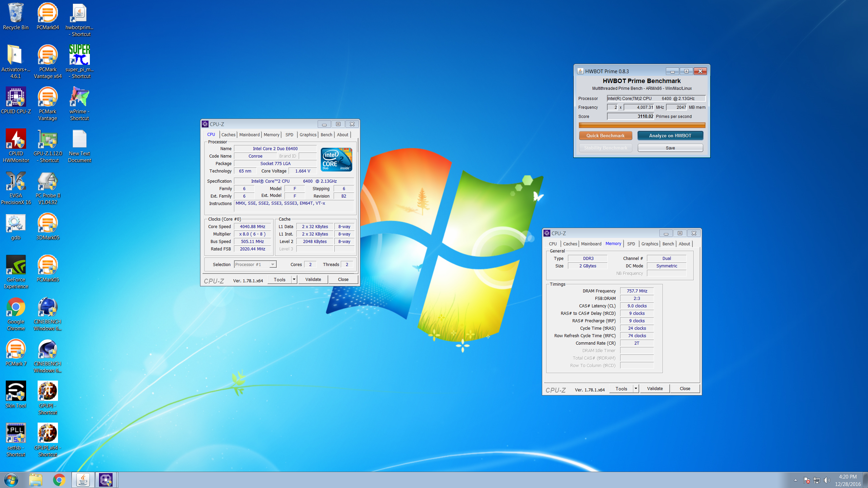The image size is (868, 488).
Task: Open setfsb shortcut icon
Action: pos(16,440)
